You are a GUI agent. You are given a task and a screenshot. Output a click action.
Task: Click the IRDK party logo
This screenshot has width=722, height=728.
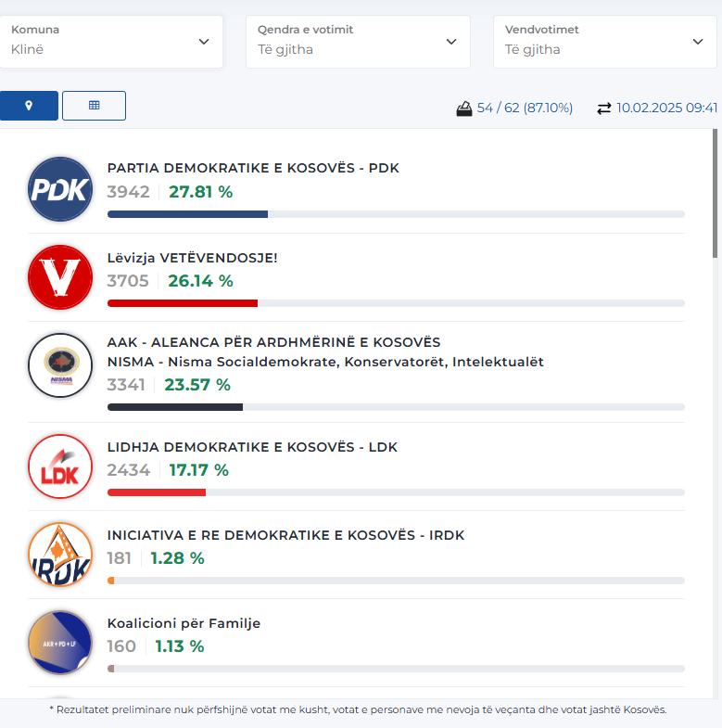(60, 555)
